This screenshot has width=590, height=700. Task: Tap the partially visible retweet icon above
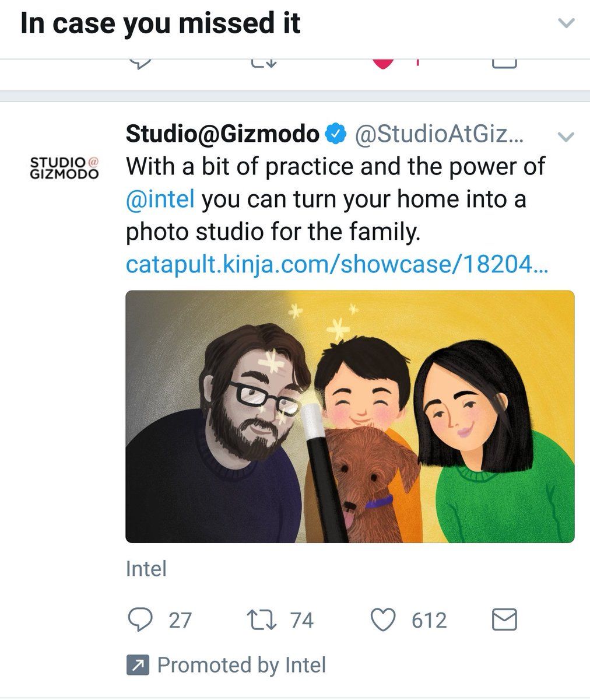coord(264,64)
